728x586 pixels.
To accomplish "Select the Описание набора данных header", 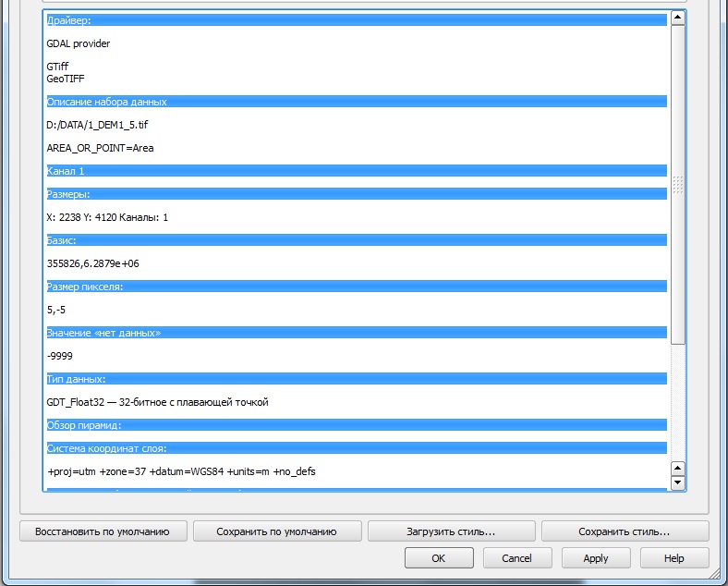I will coord(357,102).
